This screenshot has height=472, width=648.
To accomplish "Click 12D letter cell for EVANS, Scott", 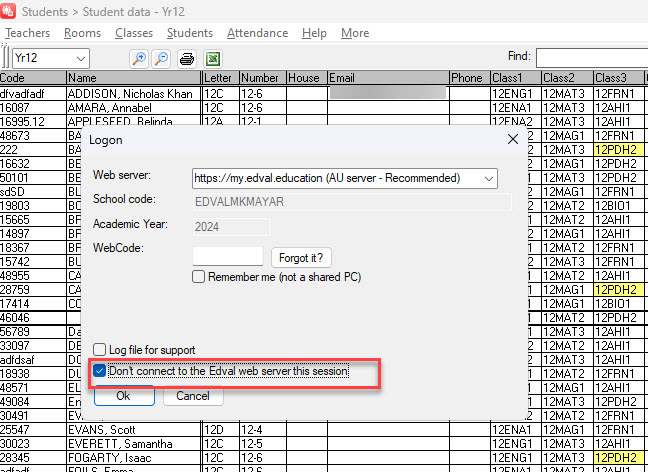I will tap(221, 429).
